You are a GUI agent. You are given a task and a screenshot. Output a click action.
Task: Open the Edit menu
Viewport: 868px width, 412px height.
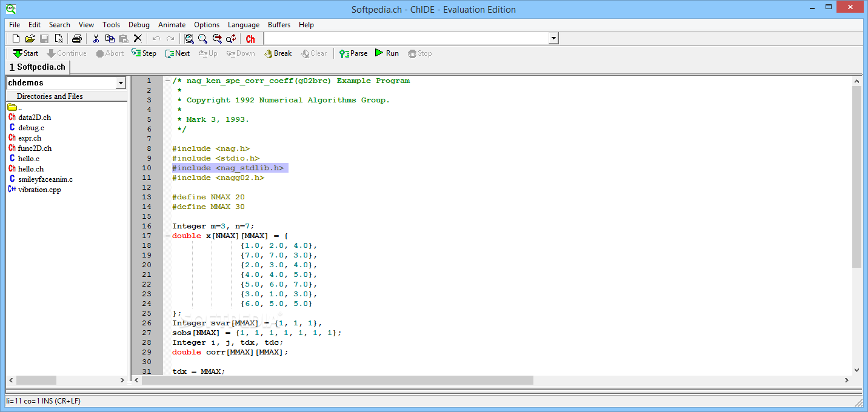[35, 25]
